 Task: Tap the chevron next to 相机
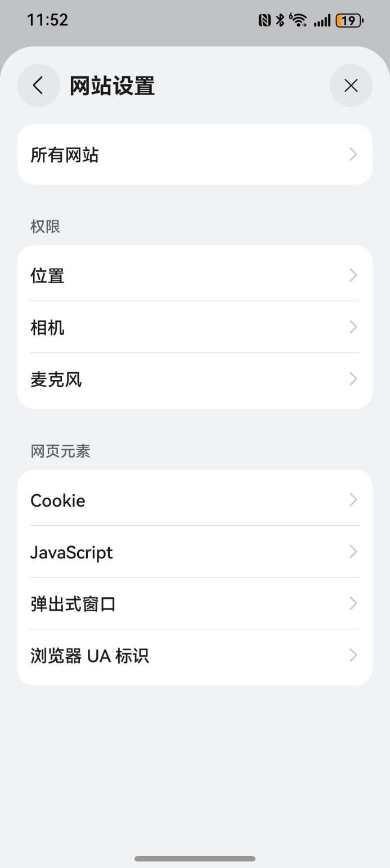[x=353, y=327]
